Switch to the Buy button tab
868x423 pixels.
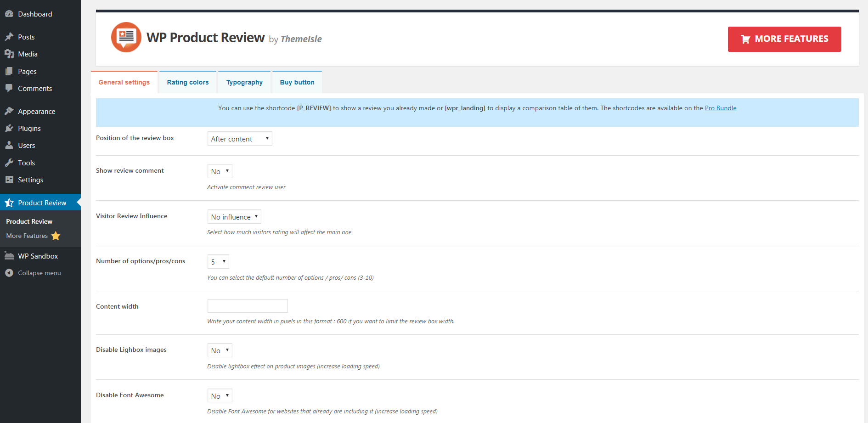tap(297, 82)
